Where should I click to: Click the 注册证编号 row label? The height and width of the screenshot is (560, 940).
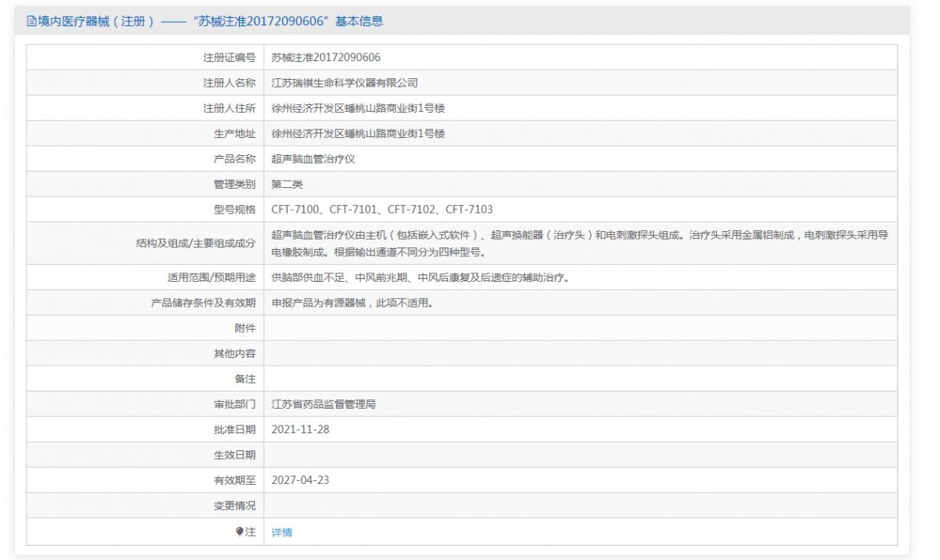tap(229, 57)
